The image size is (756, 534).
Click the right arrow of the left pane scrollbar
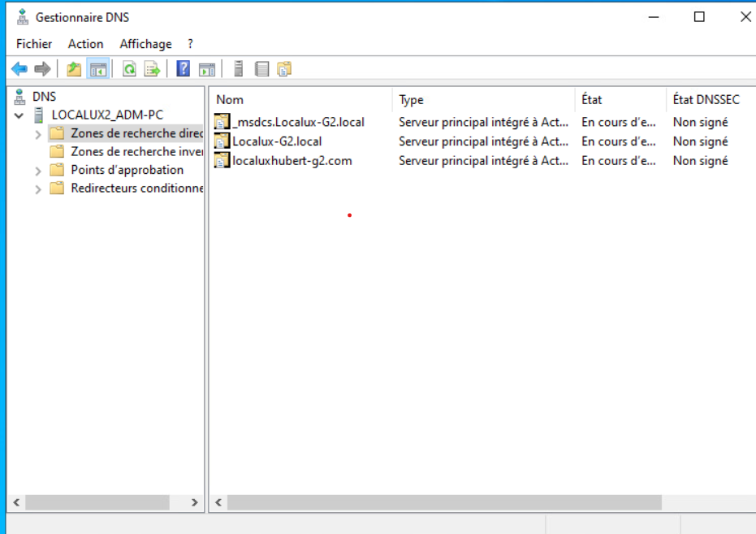[x=195, y=503]
